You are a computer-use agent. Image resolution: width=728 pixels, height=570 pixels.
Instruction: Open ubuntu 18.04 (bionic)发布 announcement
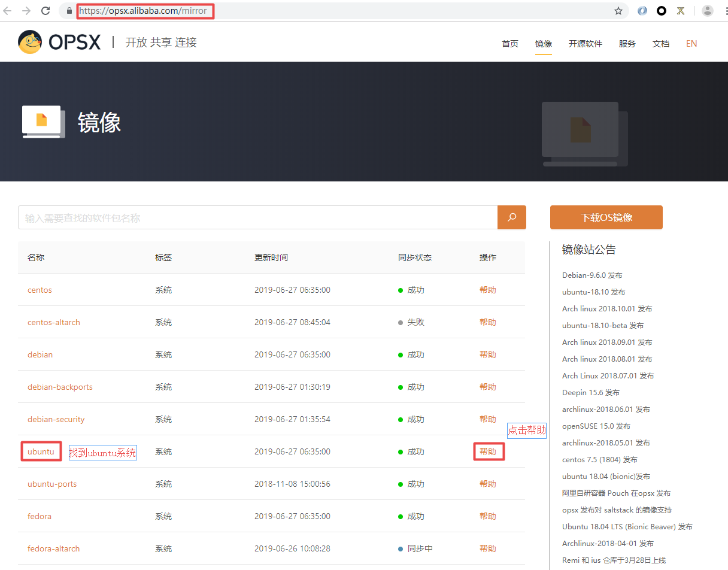click(606, 477)
